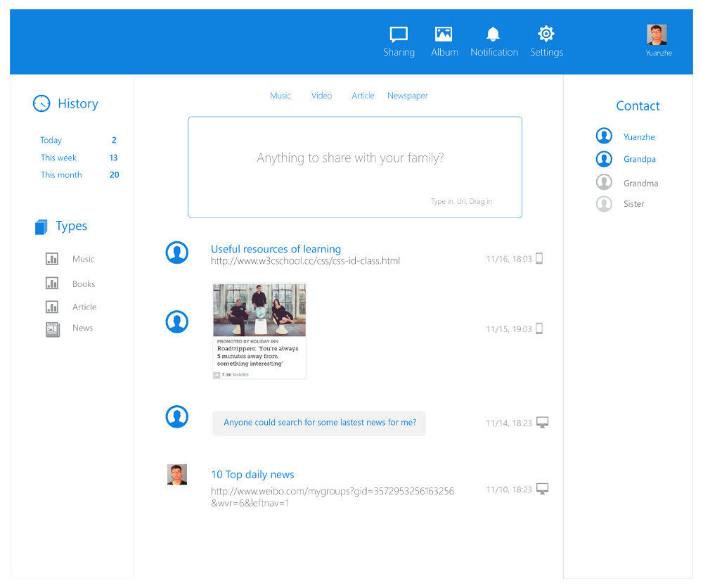Open the Album picture icon
The height and width of the screenshot is (588, 703).
[x=444, y=34]
